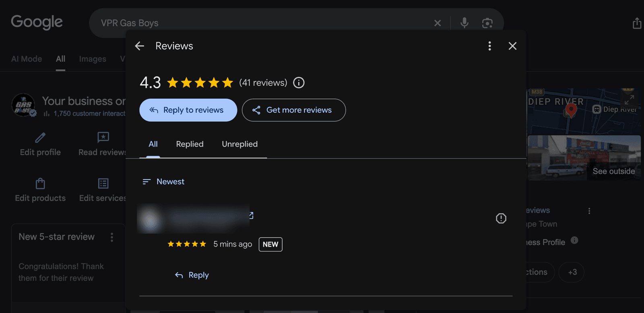Click the Get more reviews button
This screenshot has width=644, height=313.
tap(294, 110)
